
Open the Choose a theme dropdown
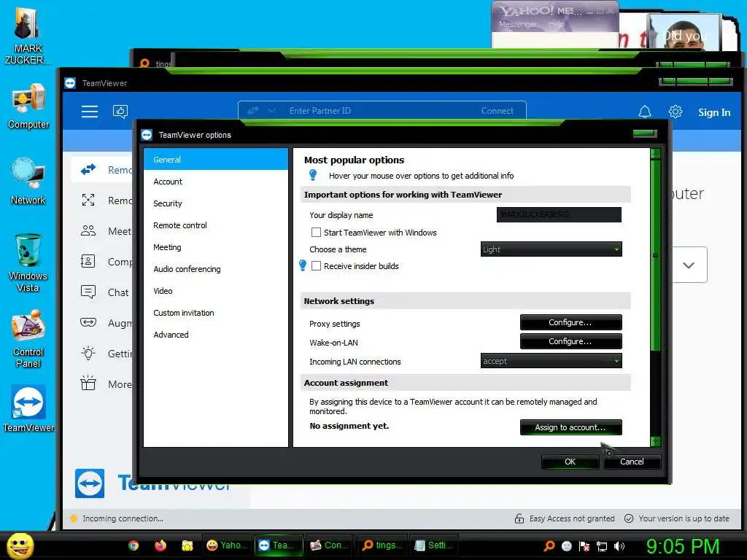point(551,249)
